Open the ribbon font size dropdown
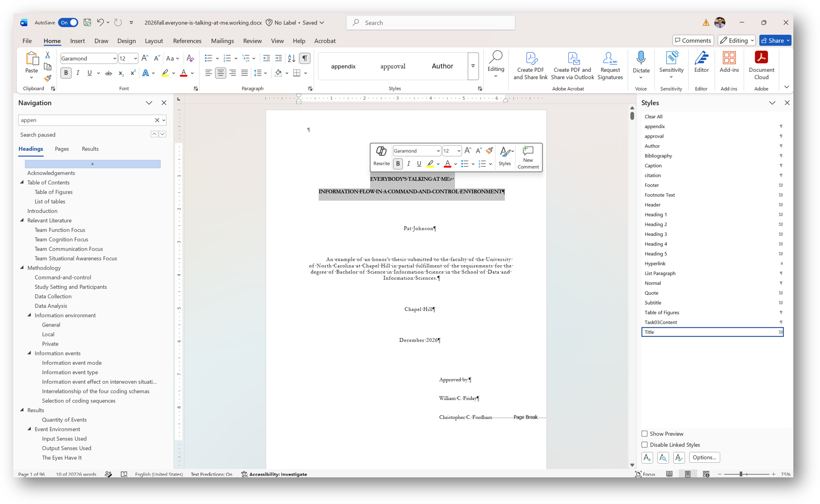 point(135,58)
